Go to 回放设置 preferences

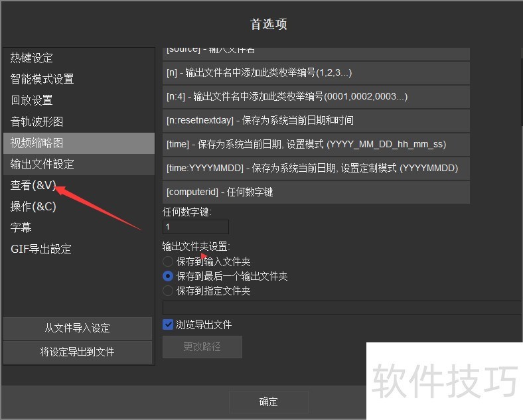[x=32, y=101]
